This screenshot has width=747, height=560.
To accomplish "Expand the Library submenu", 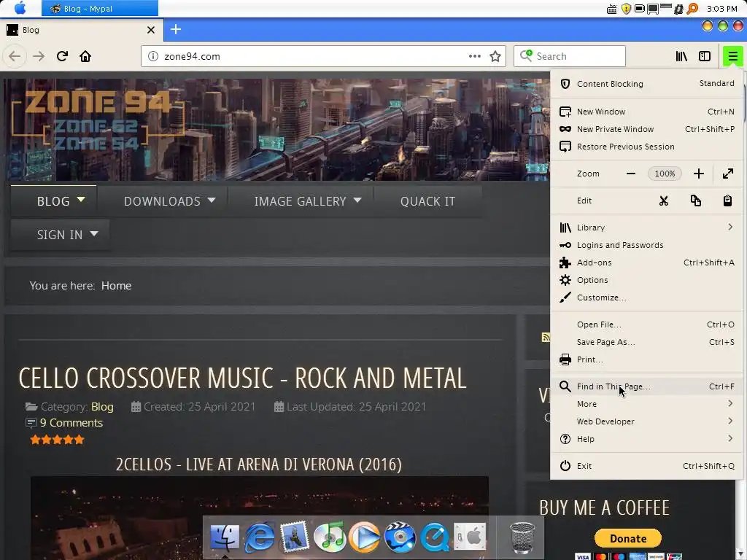I will click(647, 227).
